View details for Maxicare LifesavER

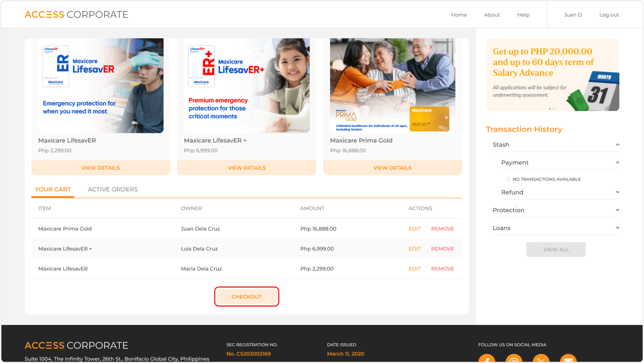coord(101,168)
